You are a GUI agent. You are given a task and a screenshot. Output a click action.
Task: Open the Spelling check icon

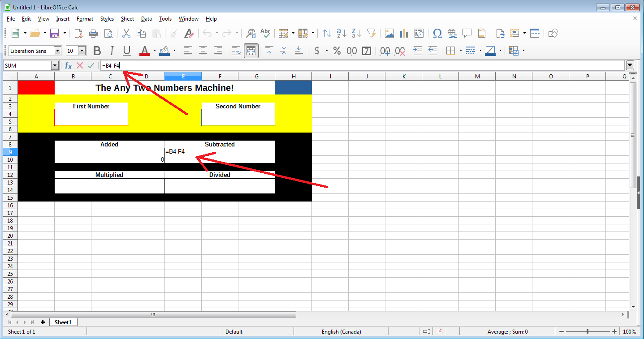click(266, 33)
